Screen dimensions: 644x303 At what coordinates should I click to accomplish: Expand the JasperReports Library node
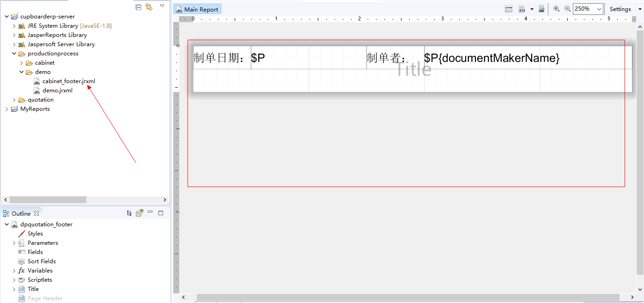tap(14, 35)
